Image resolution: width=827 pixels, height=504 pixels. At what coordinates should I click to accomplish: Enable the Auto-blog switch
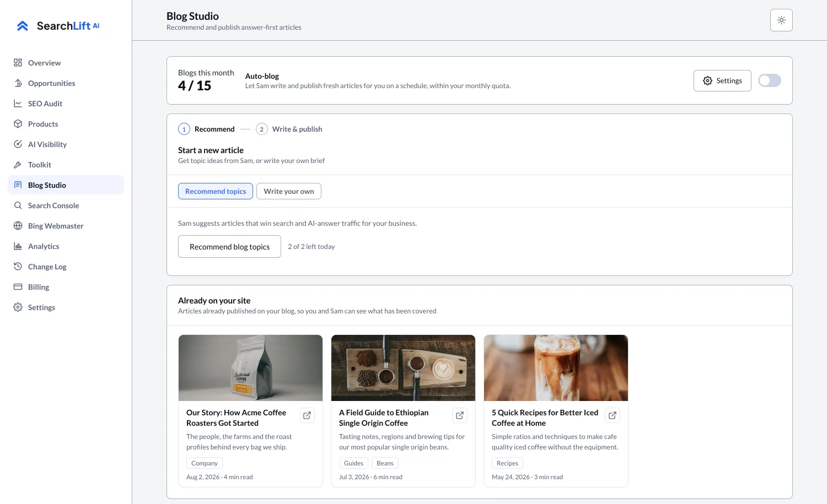click(x=770, y=80)
